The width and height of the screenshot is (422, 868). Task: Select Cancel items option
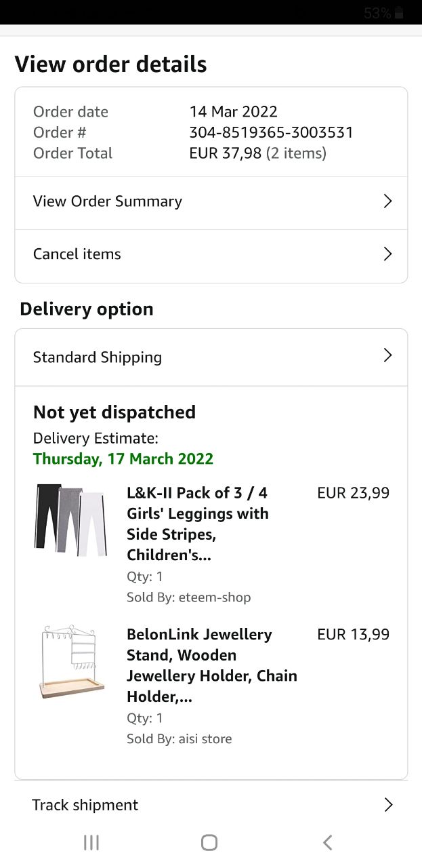77,254
